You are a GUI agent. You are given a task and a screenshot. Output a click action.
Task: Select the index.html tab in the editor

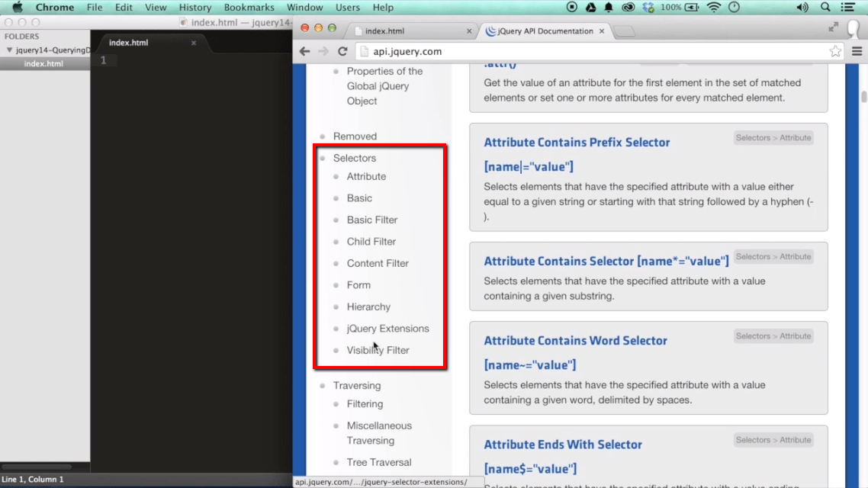click(x=127, y=43)
